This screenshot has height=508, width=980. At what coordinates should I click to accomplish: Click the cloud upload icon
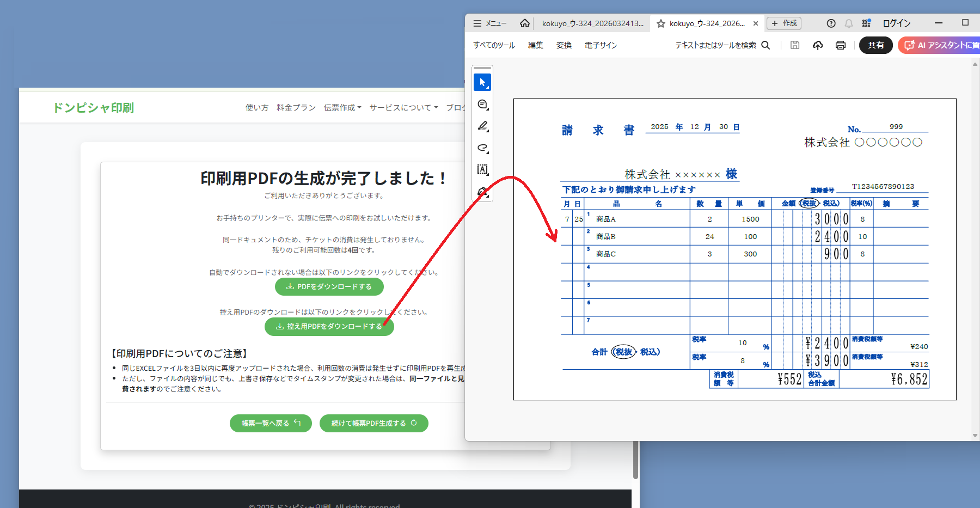[x=818, y=45]
